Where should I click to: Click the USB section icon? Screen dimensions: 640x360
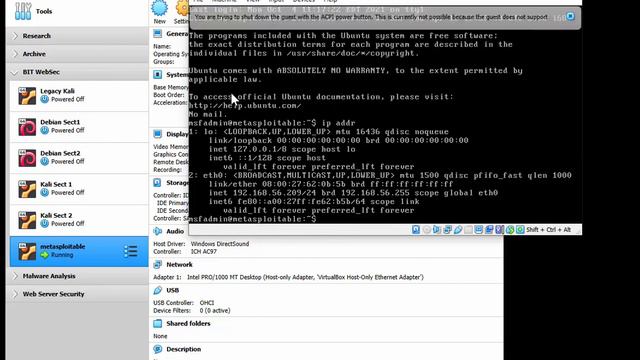(158, 290)
